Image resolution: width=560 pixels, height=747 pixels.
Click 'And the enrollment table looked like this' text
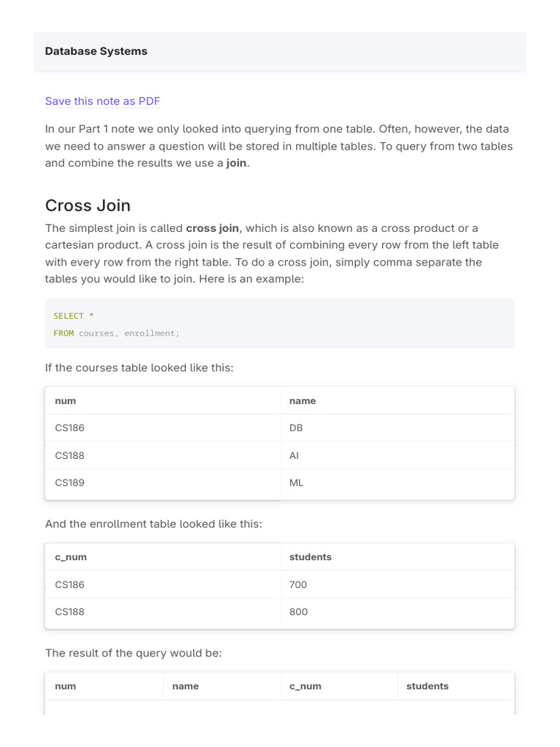click(153, 524)
